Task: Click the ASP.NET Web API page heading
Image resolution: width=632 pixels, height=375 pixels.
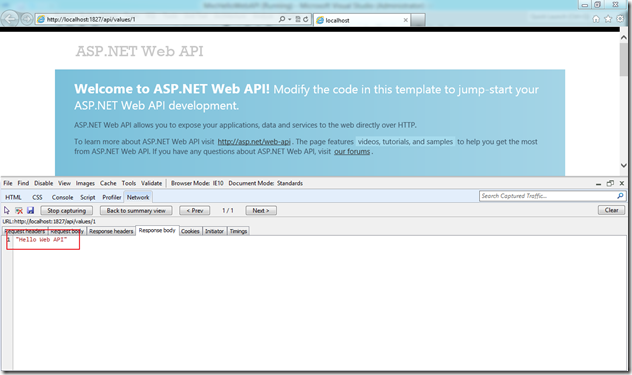Action: [139, 51]
